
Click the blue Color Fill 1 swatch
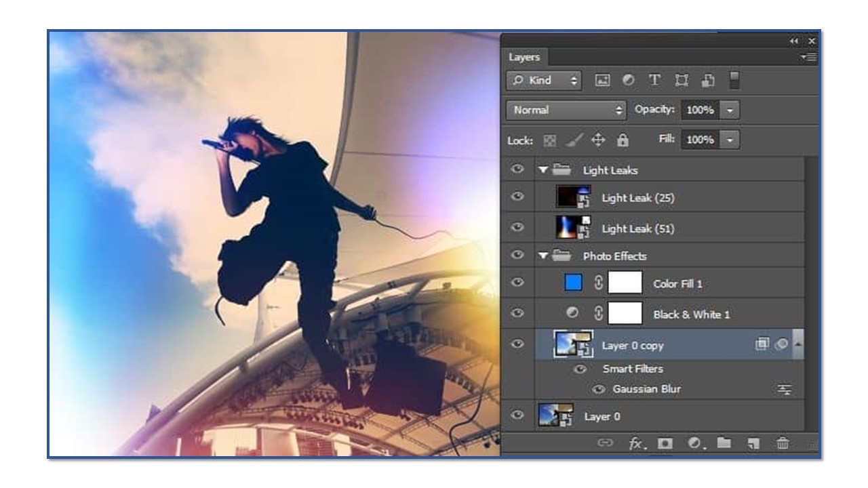click(x=574, y=283)
